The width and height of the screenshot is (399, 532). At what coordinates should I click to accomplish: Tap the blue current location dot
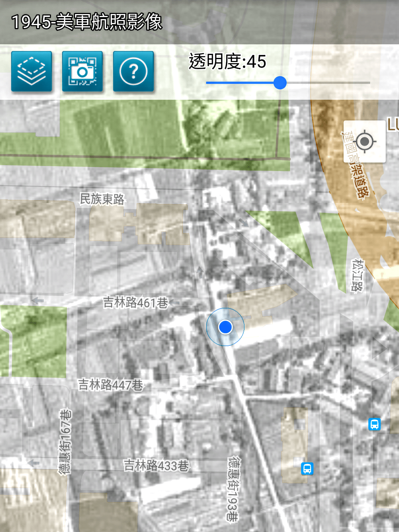pos(225,327)
